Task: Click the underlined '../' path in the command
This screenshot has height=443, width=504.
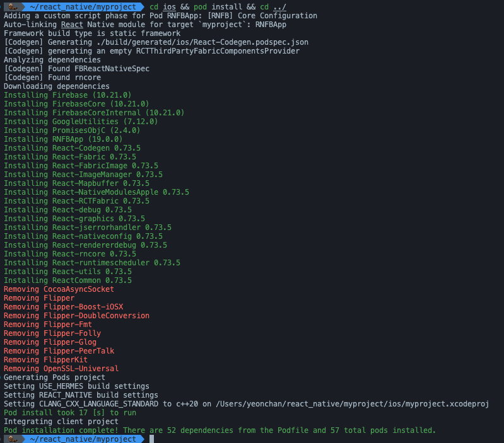Action: pyautogui.click(x=279, y=7)
